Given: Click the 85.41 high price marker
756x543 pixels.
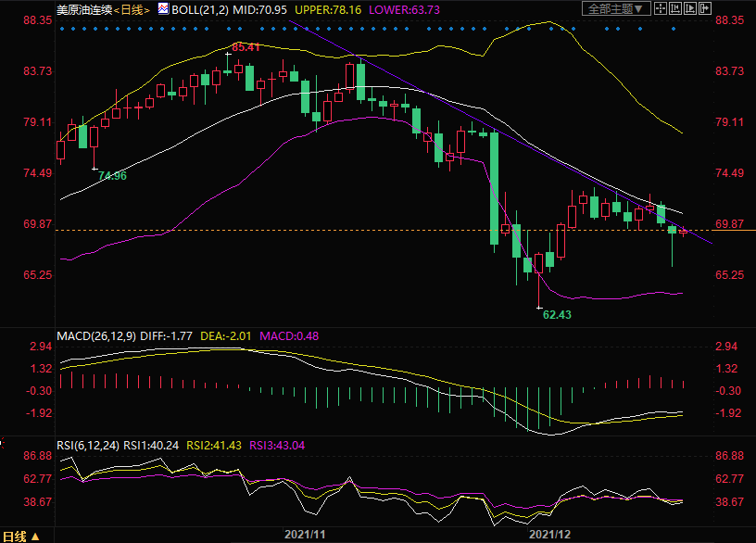Looking at the screenshot, I should point(246,46).
